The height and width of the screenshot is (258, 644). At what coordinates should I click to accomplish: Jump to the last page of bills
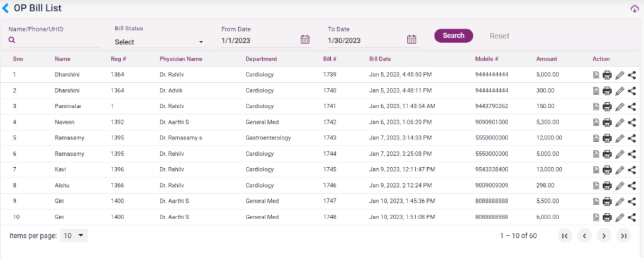click(x=623, y=236)
